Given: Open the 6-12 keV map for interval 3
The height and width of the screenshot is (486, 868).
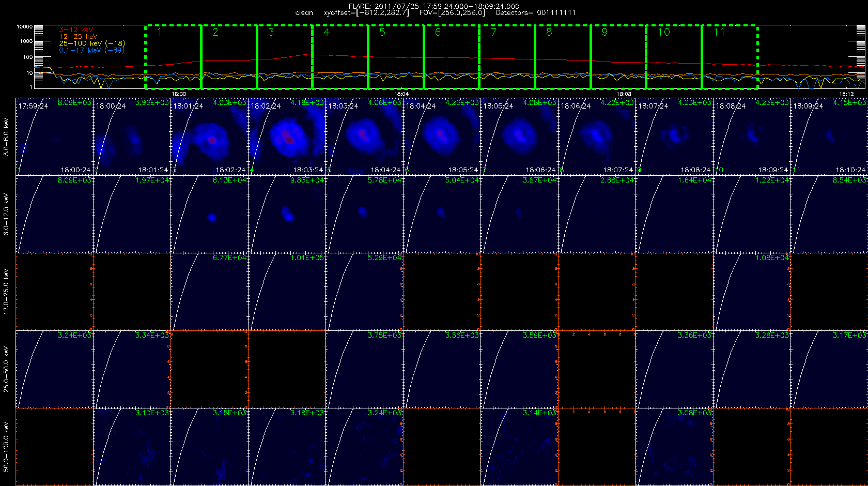Looking at the screenshot, I should click(209, 214).
